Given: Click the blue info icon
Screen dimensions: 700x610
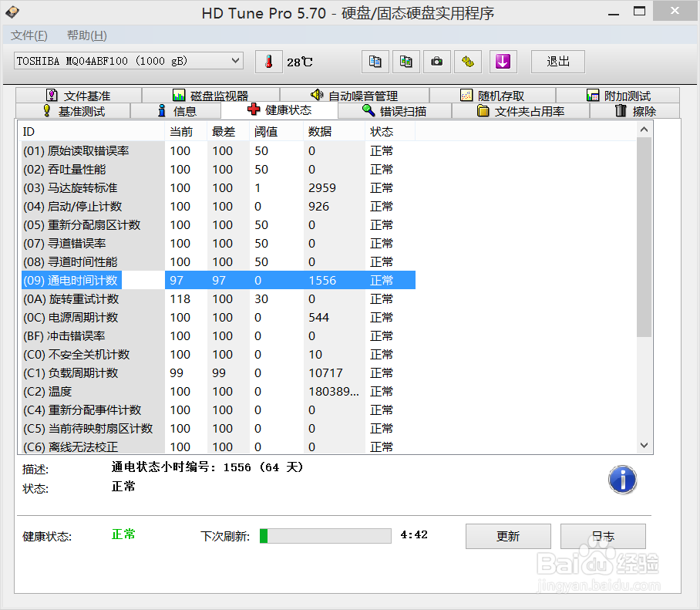Looking at the screenshot, I should 622,480.
